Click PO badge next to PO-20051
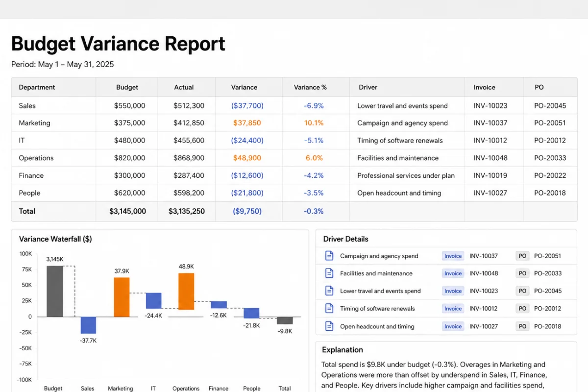Image resolution: width=588 pixels, height=392 pixels. click(x=522, y=256)
